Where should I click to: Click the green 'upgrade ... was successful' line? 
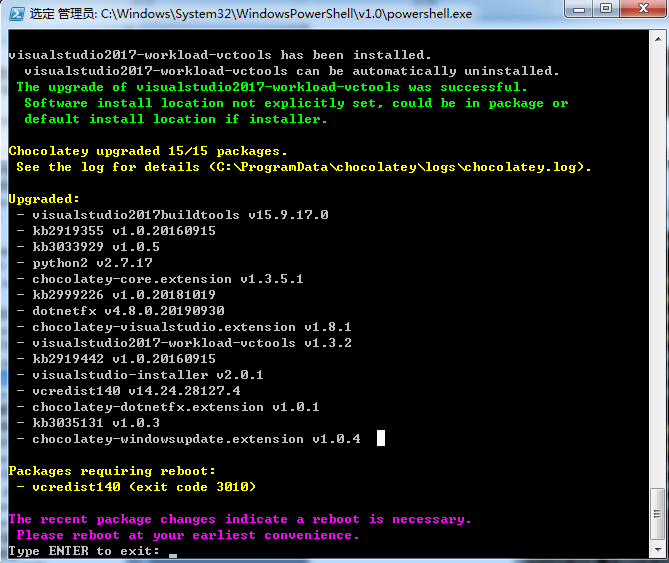[272, 87]
